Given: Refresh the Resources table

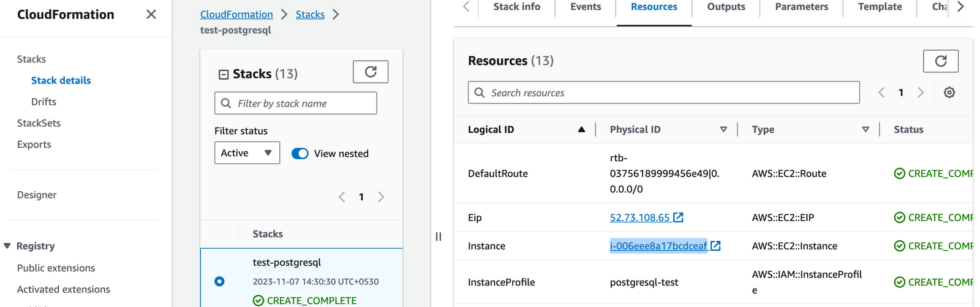Looking at the screenshot, I should [x=941, y=61].
